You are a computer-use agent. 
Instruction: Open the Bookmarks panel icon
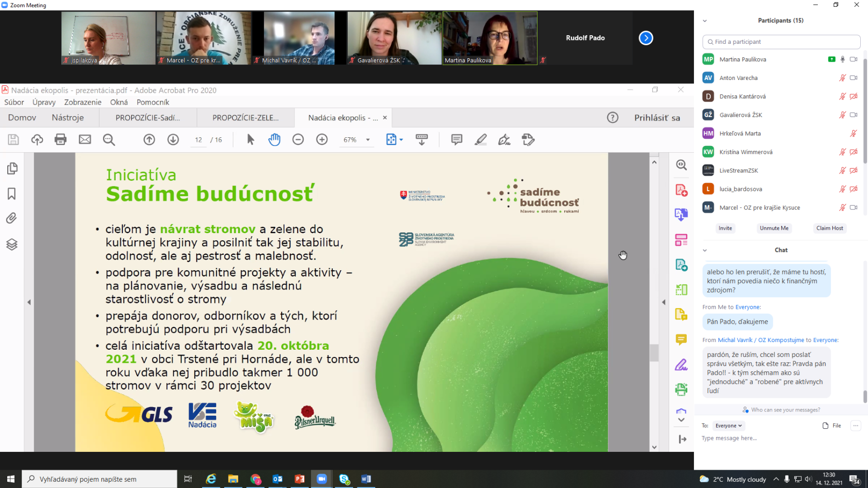pyautogui.click(x=12, y=194)
